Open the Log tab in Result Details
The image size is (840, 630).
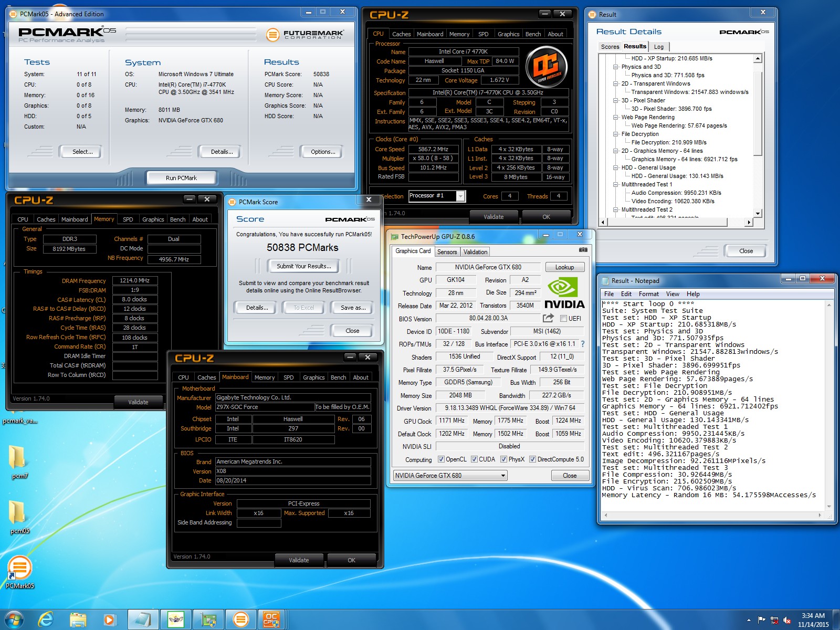pos(658,47)
